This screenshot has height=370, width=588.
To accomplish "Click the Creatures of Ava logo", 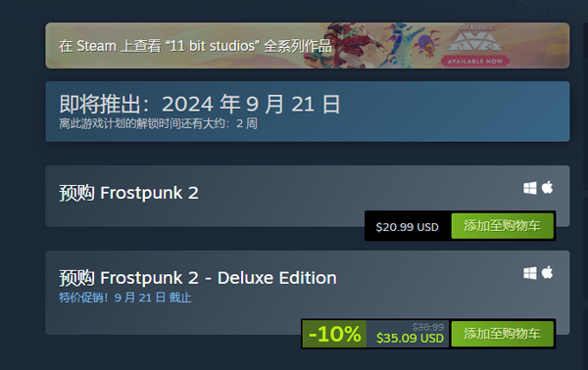I will tap(475, 38).
